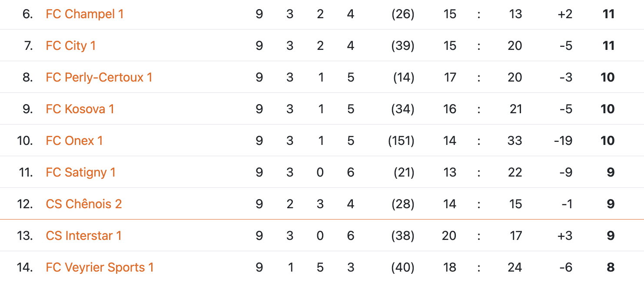Click rank number 6. in the standings
The height and width of the screenshot is (282, 644).
(x=28, y=14)
